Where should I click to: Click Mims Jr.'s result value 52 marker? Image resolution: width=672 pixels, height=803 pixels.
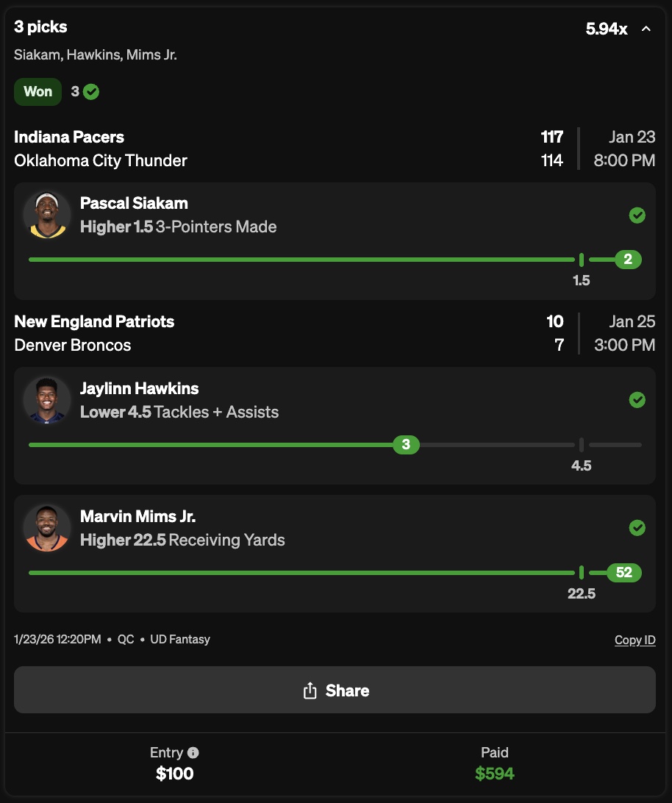pyautogui.click(x=624, y=573)
